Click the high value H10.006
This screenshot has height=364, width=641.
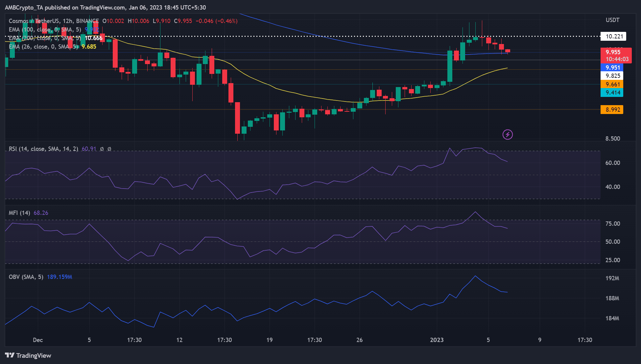[138, 21]
